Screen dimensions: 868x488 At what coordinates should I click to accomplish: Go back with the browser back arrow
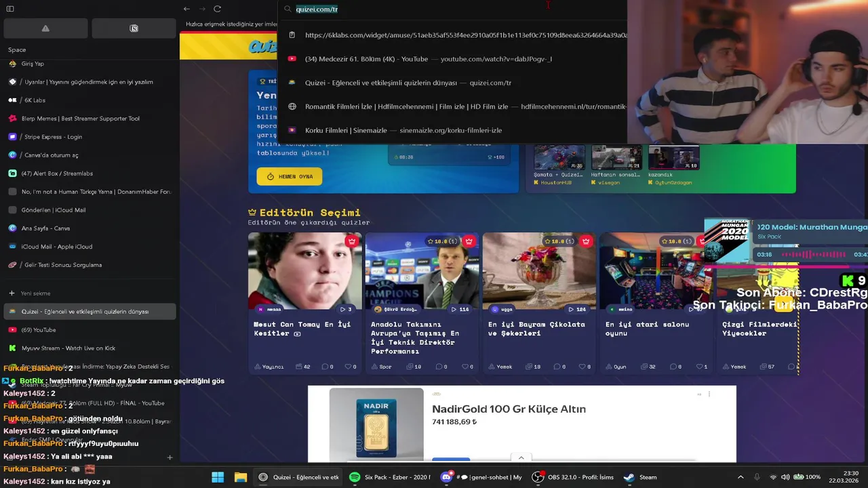(186, 9)
